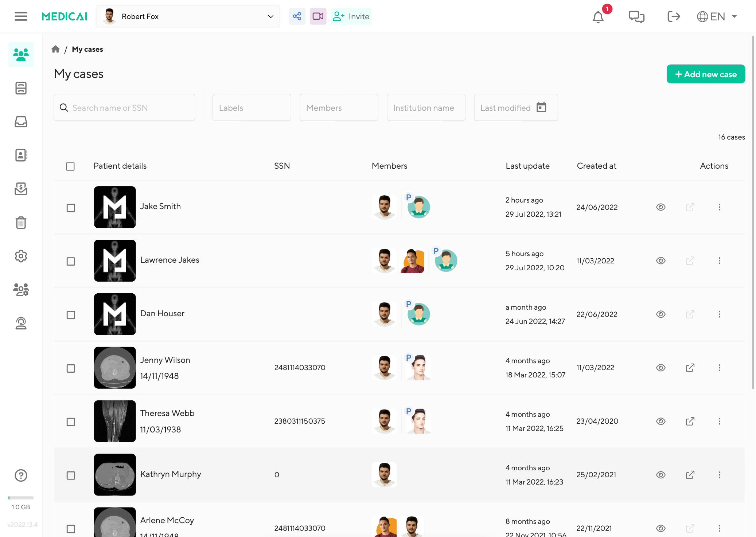Start a video call from the top bar

318,16
